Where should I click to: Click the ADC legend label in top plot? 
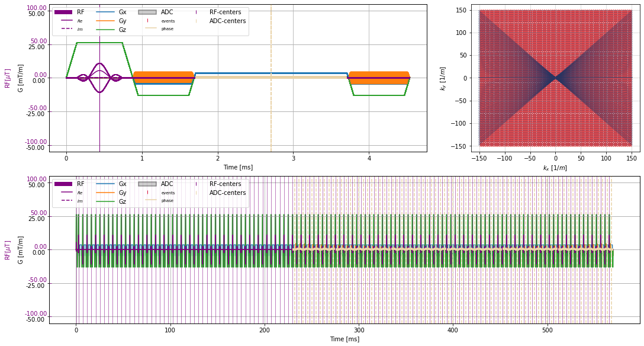tap(167, 12)
